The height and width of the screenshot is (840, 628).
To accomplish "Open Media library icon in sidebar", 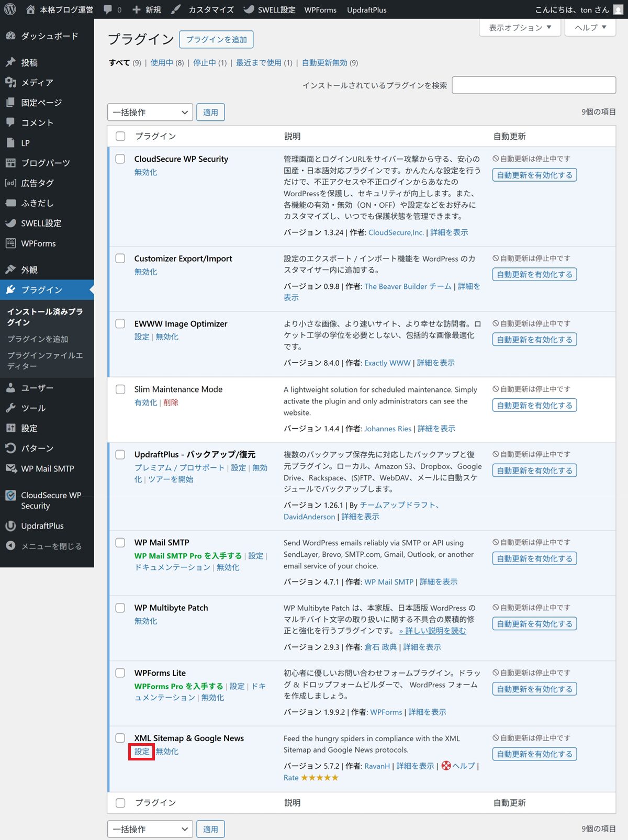I will [x=10, y=82].
